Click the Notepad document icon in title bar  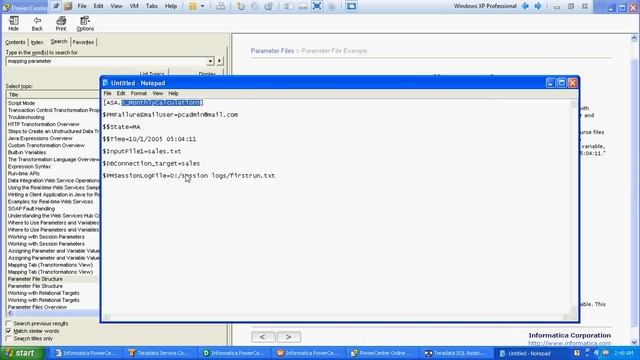click(x=105, y=83)
